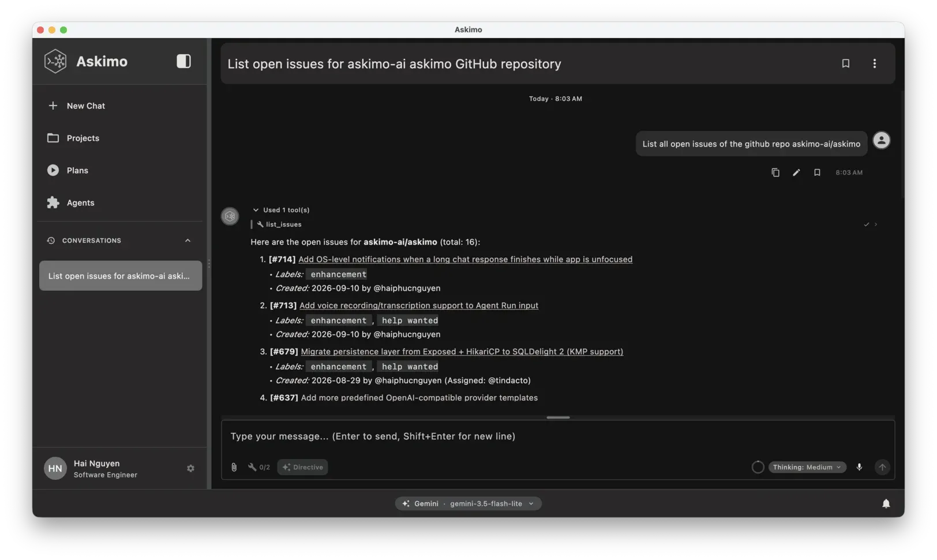
Task: Collapse the 'Used 1 tool(s)' section
Action: point(281,210)
